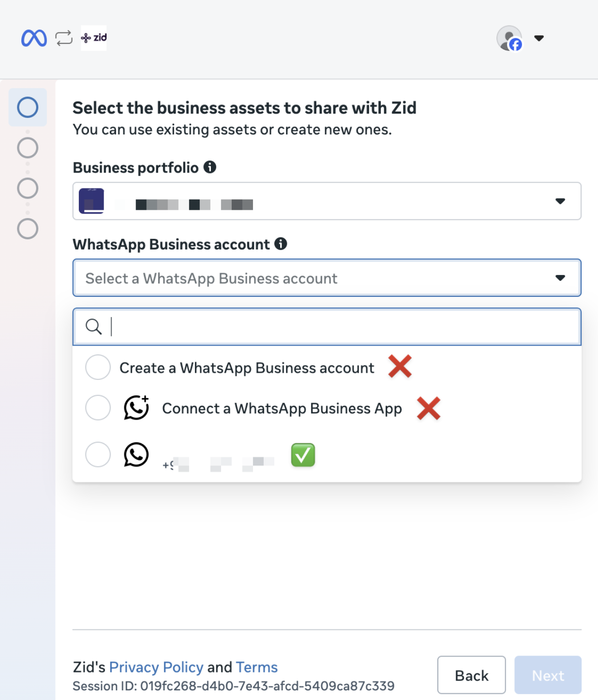
Task: Click the Meta infinity logo
Action: 34,38
